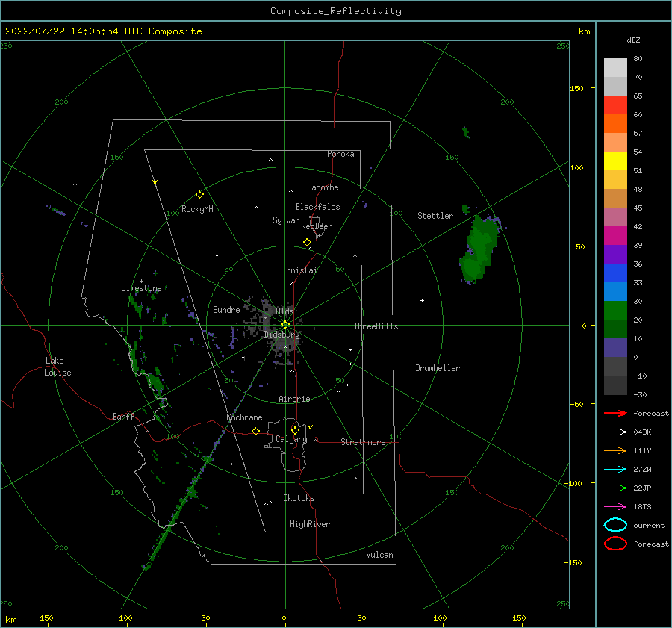The image size is (672, 628).
Task: Click the 'Vulcan' city label
Action: click(x=380, y=555)
